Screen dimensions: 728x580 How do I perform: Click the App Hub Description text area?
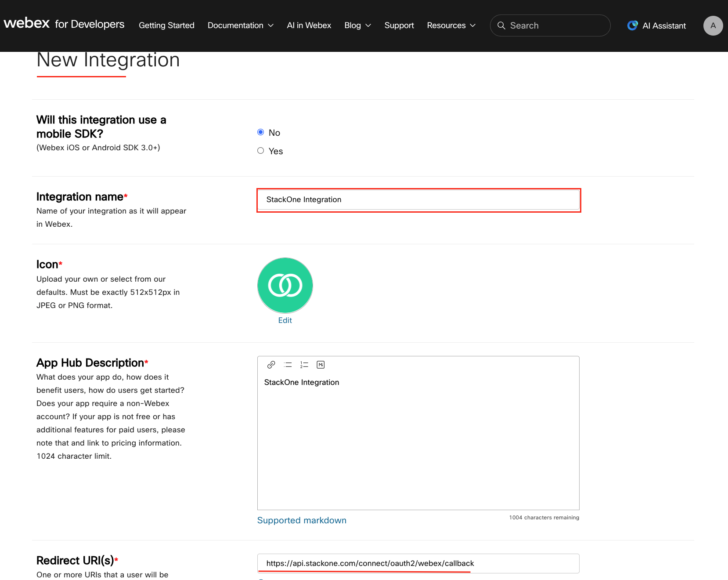tap(418, 441)
